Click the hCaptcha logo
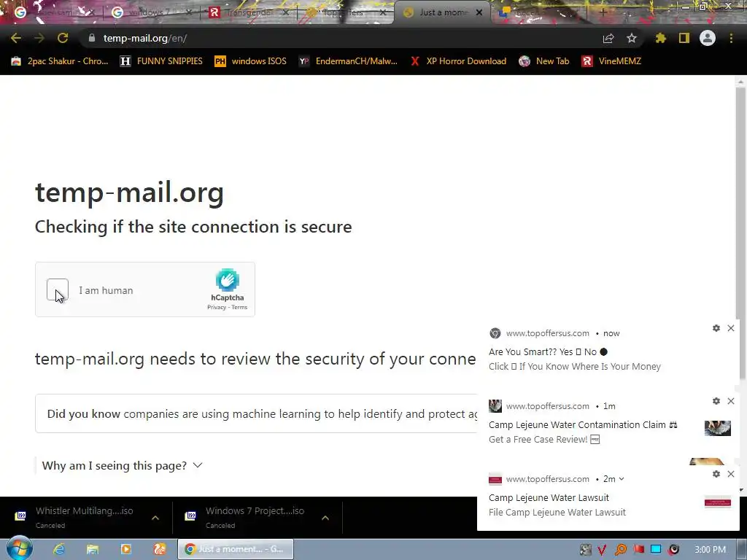The height and width of the screenshot is (560, 747). click(x=228, y=280)
